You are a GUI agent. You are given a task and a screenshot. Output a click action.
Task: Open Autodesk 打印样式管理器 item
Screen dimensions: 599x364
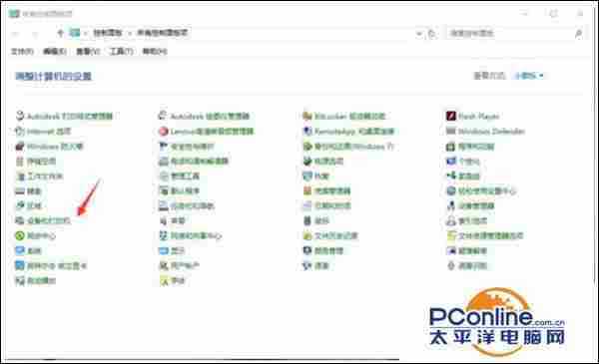[x=64, y=116]
